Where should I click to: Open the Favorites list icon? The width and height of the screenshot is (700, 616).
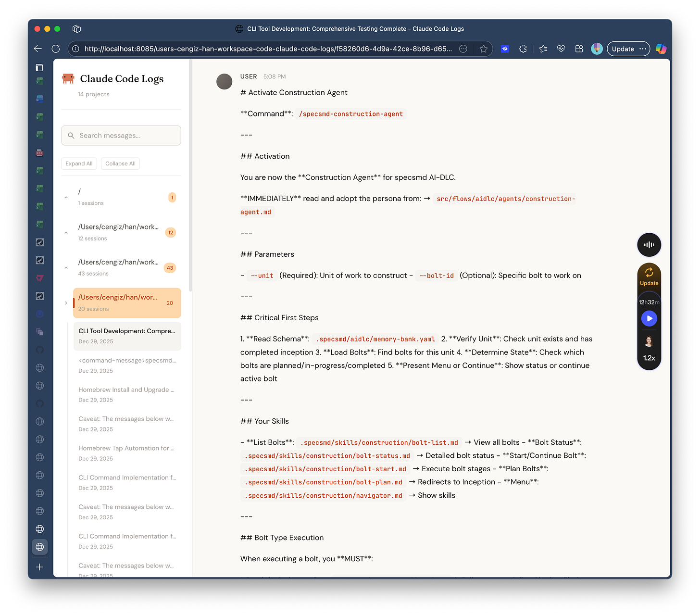click(x=543, y=49)
